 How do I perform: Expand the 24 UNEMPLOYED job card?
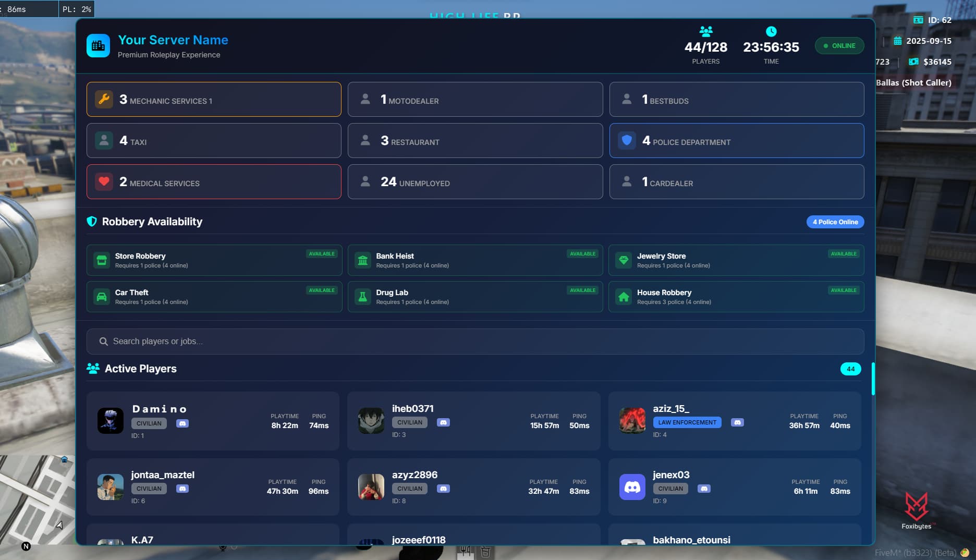[x=475, y=181]
